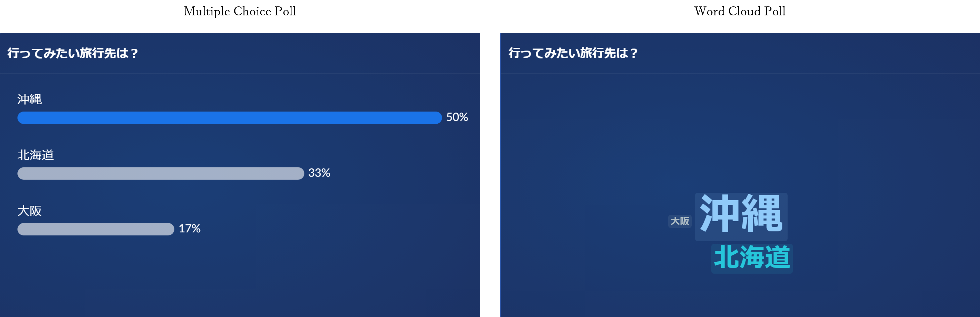Click the 33% result value
980x317 pixels.
pos(319,173)
